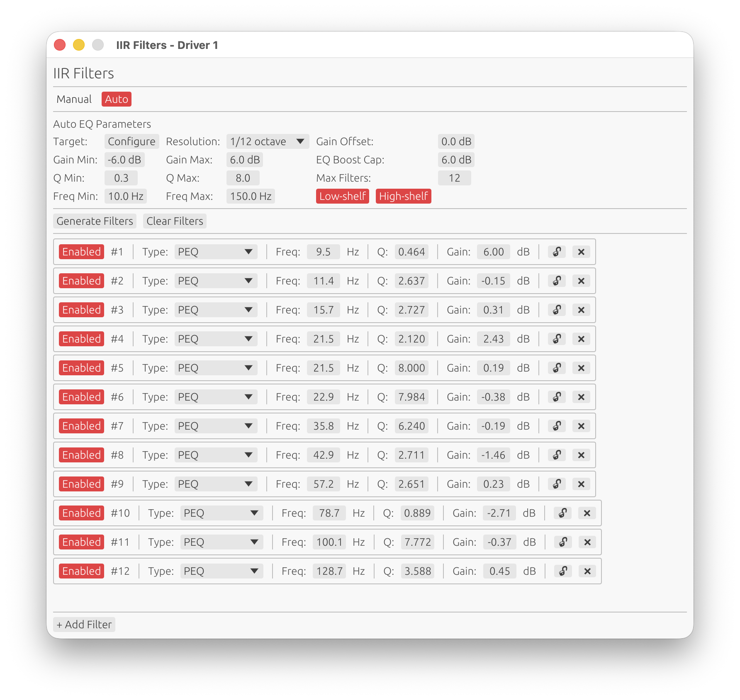
Task: Click the padlock icon for filter #8
Action: [x=557, y=455]
